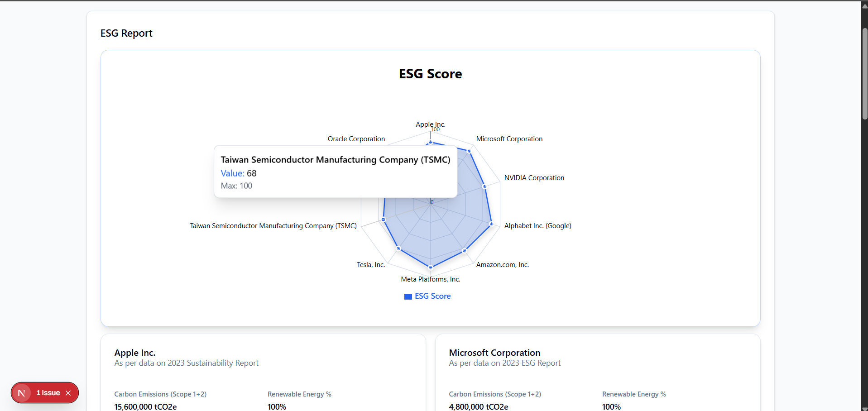Screen dimensions: 868x411
Task: Click the 4,800,000 tCO2e value
Action: [479, 407]
